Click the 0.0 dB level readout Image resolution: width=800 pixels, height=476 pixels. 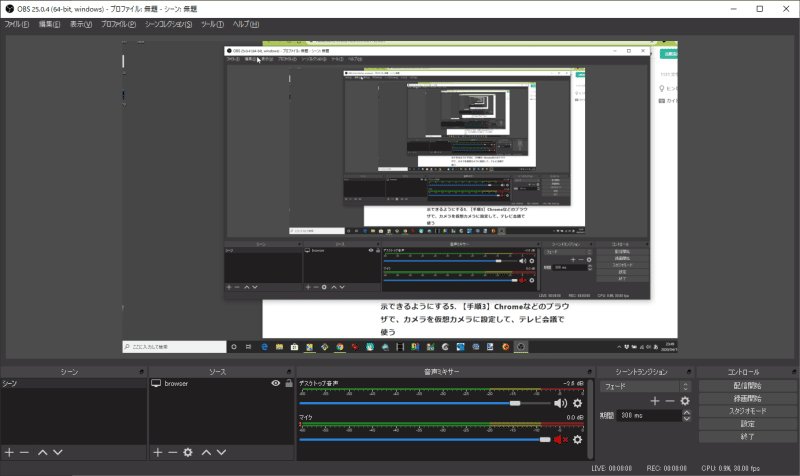(x=575, y=417)
